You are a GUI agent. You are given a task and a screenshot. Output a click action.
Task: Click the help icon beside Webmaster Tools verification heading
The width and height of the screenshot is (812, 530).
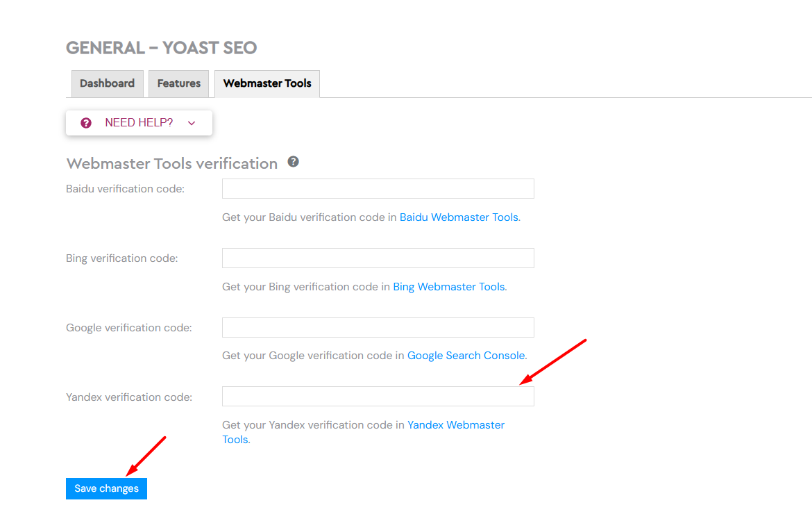(293, 162)
